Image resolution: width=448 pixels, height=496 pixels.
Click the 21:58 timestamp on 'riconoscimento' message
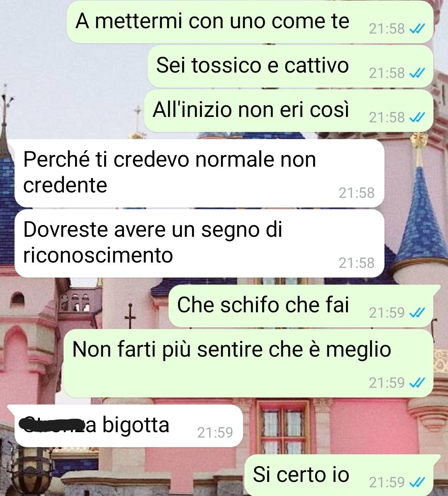tap(357, 263)
